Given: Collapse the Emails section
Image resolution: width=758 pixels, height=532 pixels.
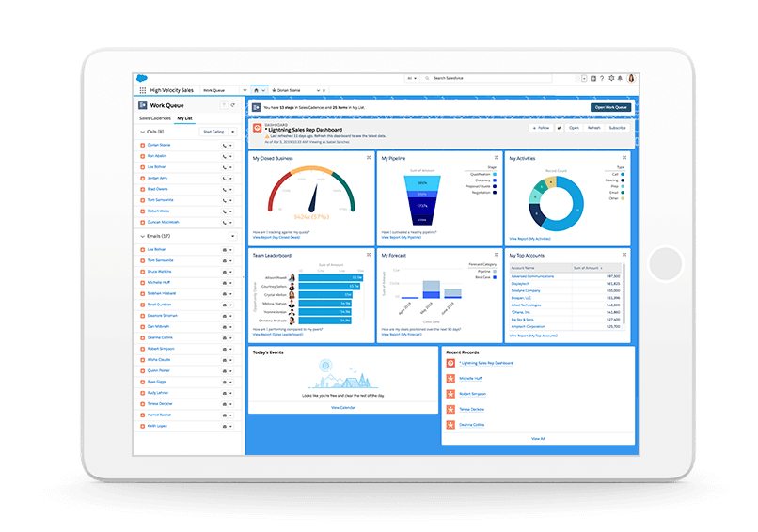Looking at the screenshot, I should [143, 236].
